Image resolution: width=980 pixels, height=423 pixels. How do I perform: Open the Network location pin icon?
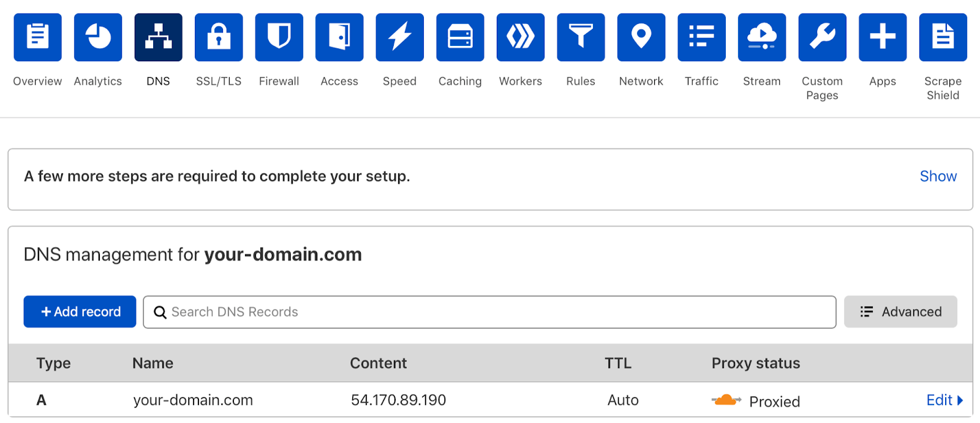point(641,37)
